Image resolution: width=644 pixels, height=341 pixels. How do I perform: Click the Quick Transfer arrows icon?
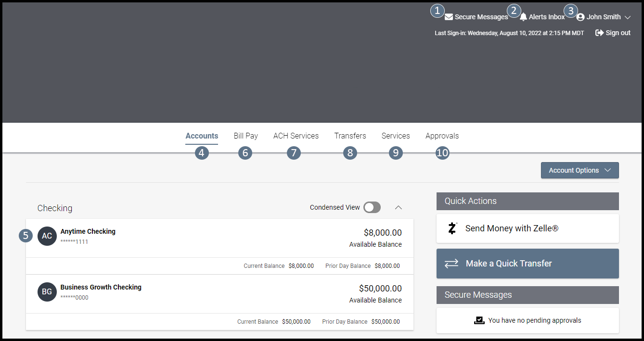coord(451,264)
